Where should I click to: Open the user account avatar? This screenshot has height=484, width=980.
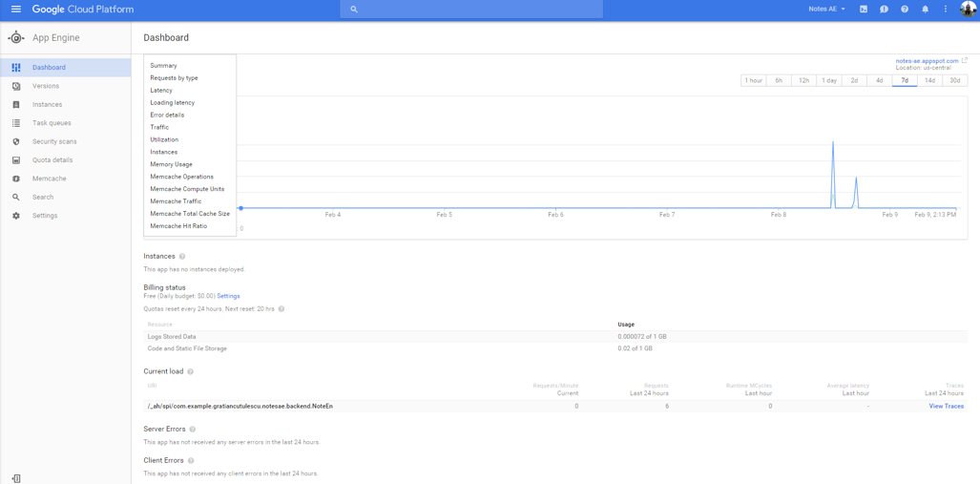point(967,10)
